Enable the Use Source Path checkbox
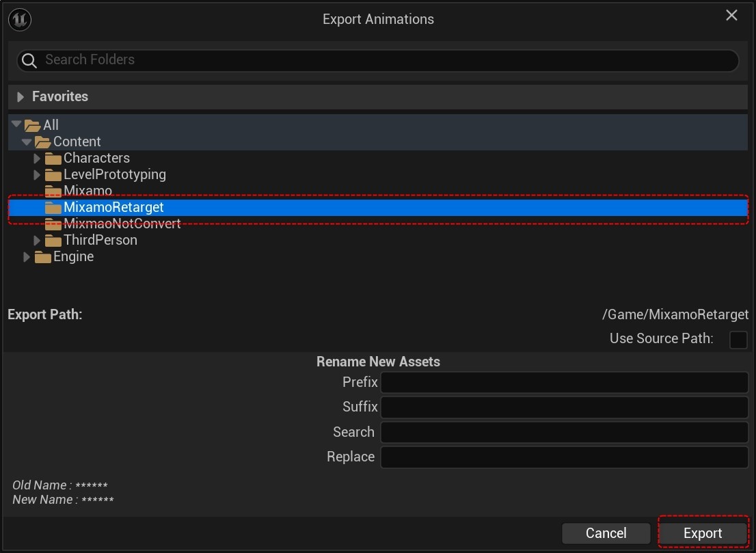 click(738, 339)
